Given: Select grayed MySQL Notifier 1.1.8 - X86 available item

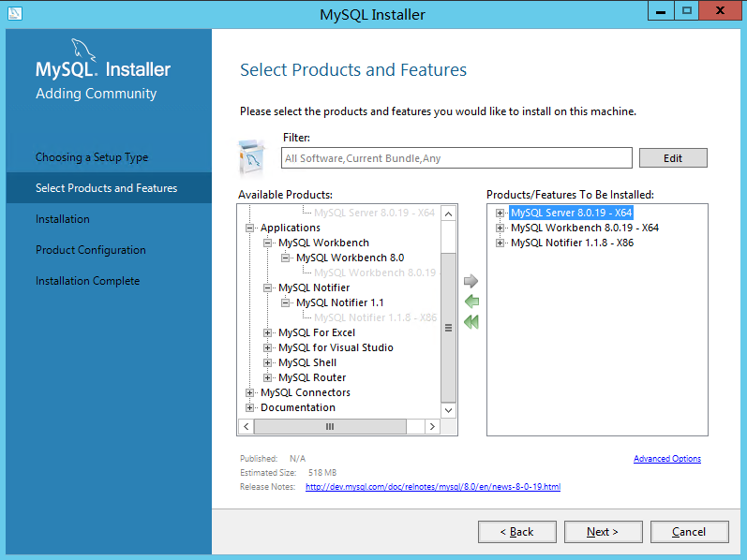Looking at the screenshot, I should [376, 317].
